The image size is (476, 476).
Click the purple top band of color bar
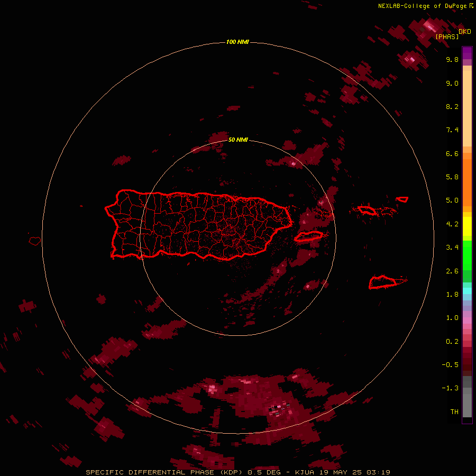point(467,53)
